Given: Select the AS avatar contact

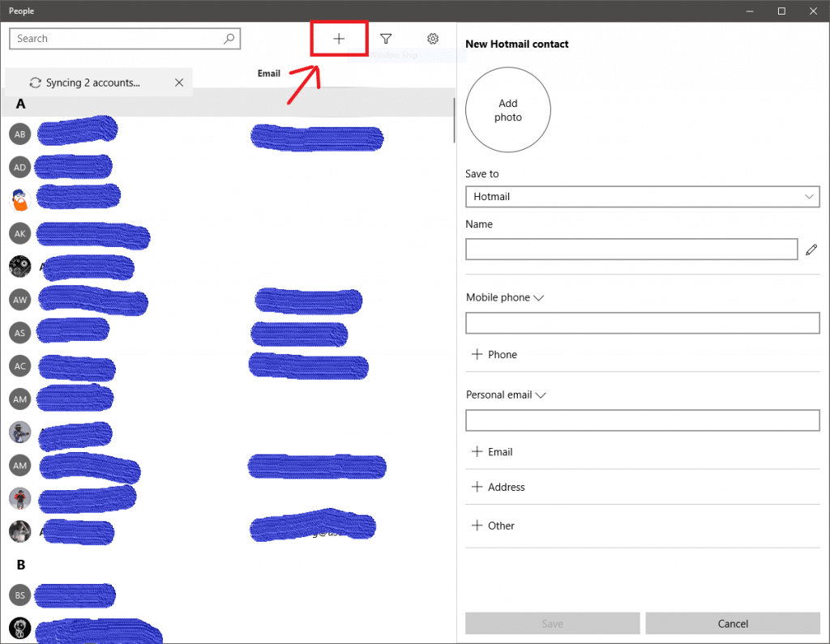Looking at the screenshot, I should [x=20, y=333].
